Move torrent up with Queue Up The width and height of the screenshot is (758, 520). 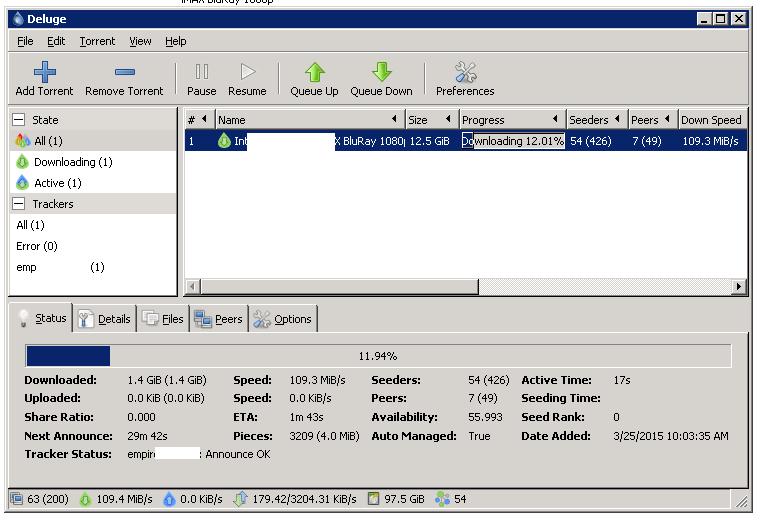tap(314, 79)
